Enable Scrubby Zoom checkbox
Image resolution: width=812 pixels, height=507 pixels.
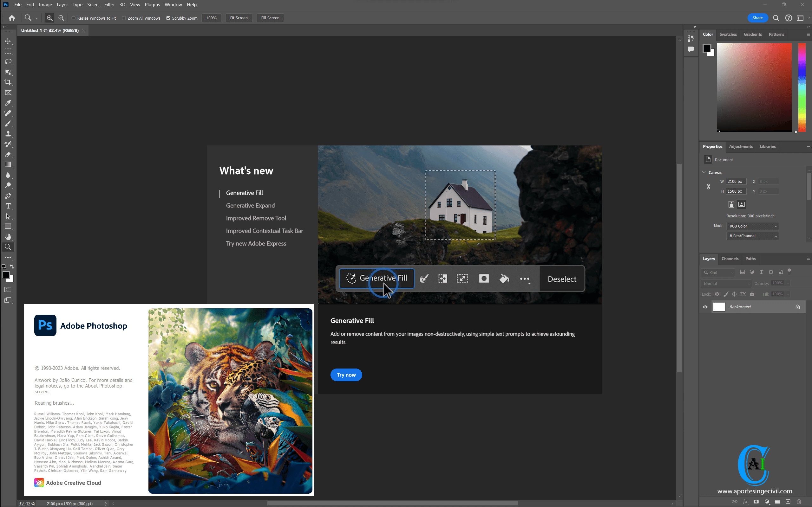pos(168,17)
